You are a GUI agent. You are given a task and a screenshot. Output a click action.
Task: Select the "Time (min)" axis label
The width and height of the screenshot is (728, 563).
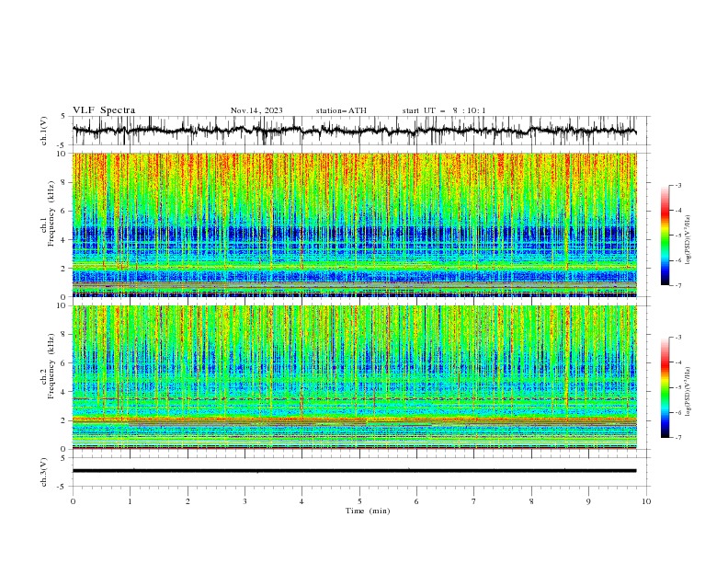point(368,511)
